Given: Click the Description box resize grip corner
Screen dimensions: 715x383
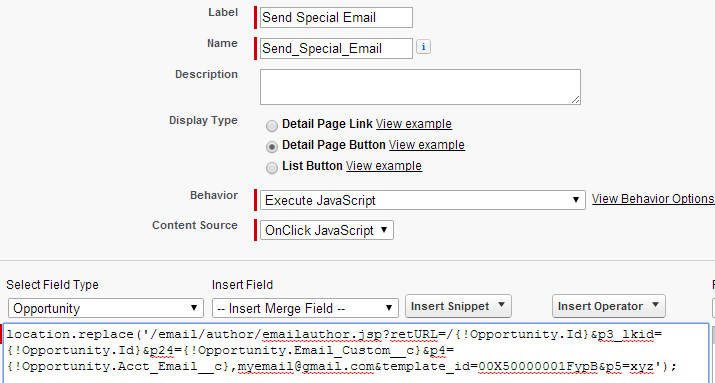Looking at the screenshot, I should [x=575, y=100].
